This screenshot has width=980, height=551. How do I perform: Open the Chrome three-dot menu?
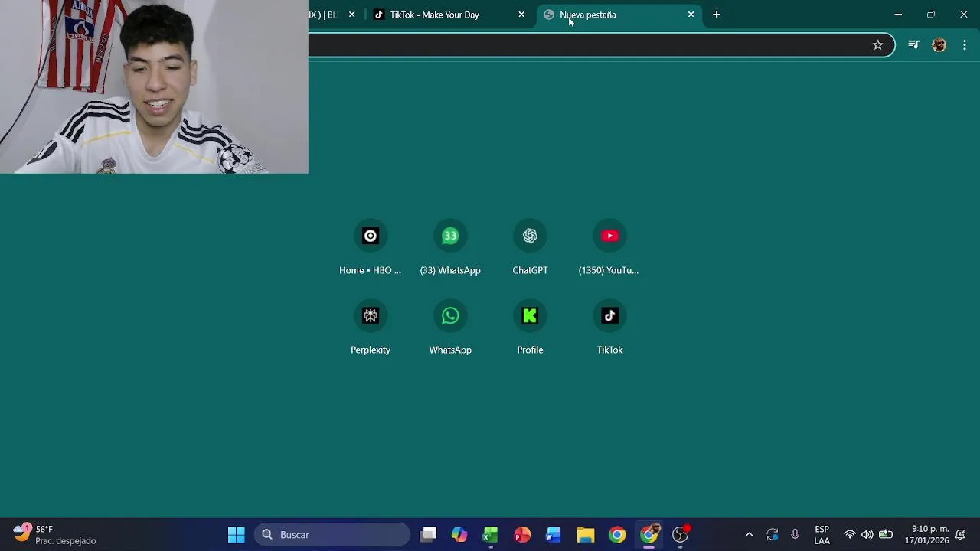pos(965,45)
